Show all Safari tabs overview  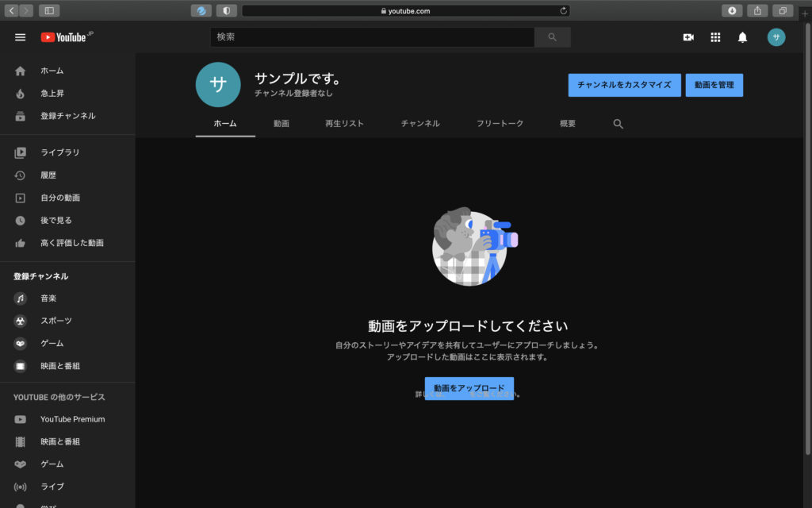783,10
